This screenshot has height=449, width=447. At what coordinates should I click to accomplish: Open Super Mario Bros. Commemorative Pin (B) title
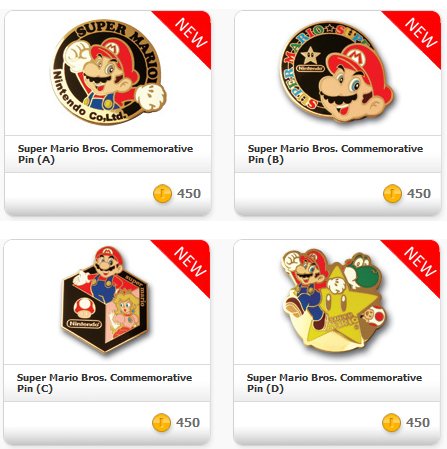pos(335,154)
